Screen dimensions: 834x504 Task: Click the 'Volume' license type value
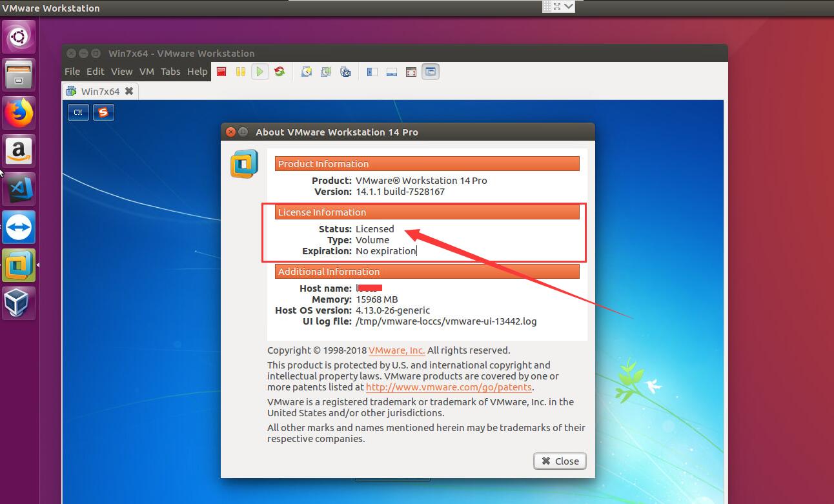[x=372, y=240]
